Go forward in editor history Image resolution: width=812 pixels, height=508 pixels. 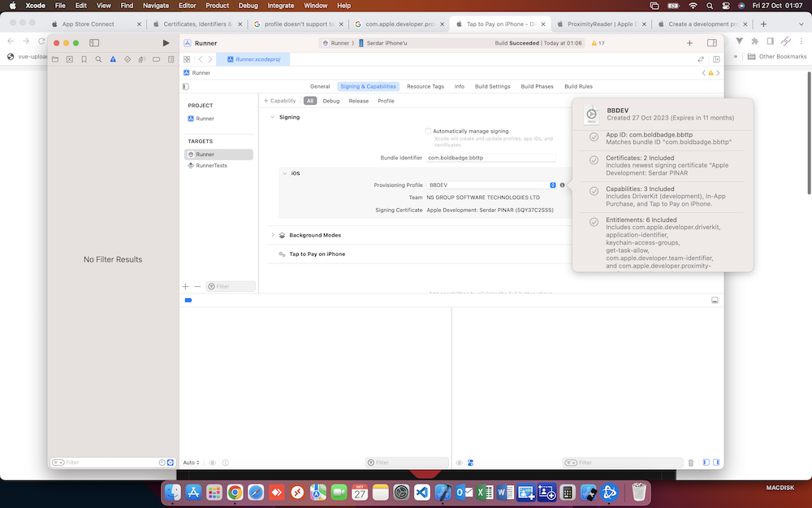coord(209,59)
